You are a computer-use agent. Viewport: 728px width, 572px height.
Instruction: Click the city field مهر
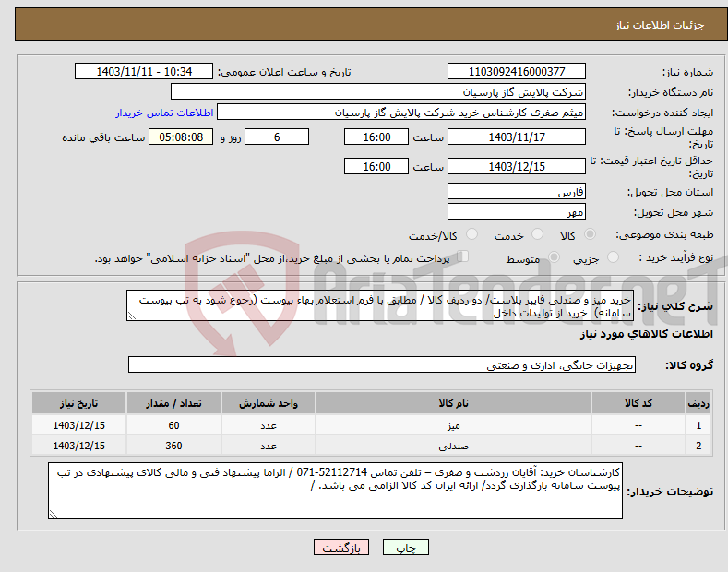(x=517, y=211)
